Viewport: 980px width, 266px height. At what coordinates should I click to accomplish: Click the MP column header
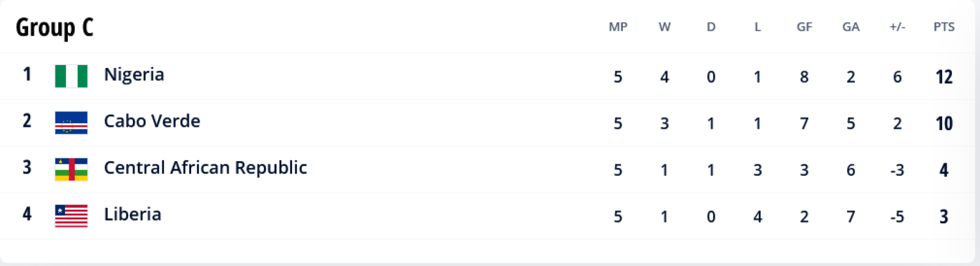coord(618,27)
